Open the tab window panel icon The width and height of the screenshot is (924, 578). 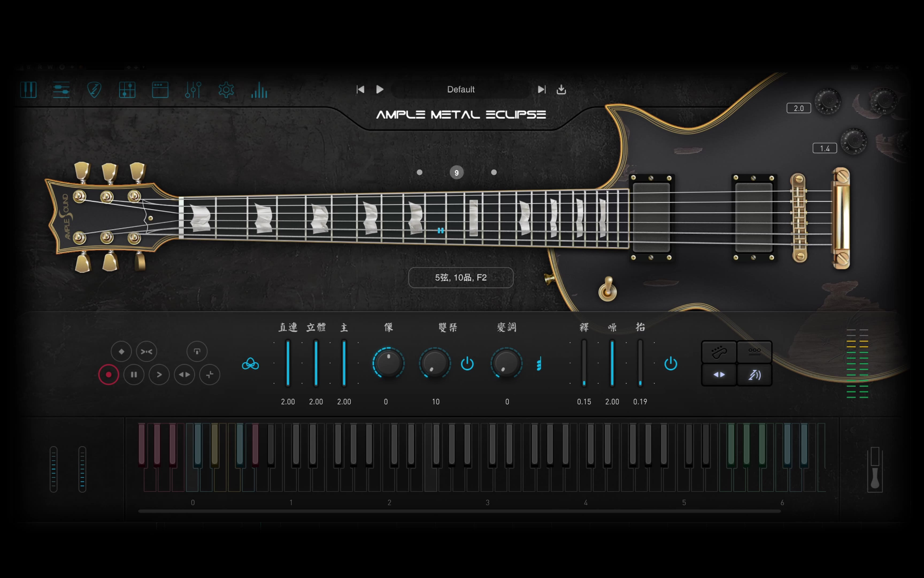(x=160, y=90)
